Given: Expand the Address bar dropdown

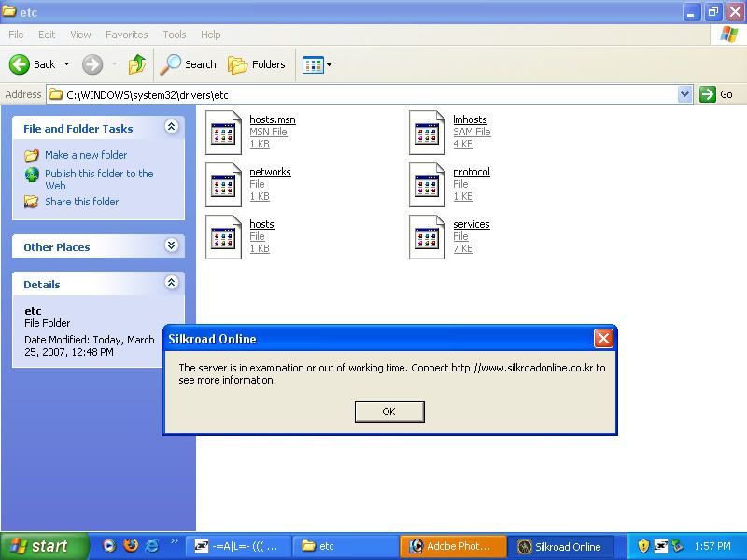Looking at the screenshot, I should [x=684, y=94].
